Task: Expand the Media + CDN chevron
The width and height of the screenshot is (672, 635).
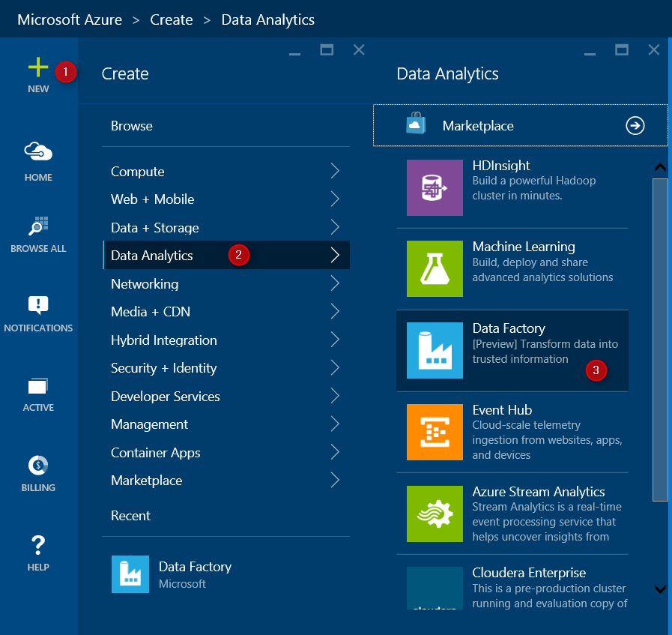Action: point(335,311)
